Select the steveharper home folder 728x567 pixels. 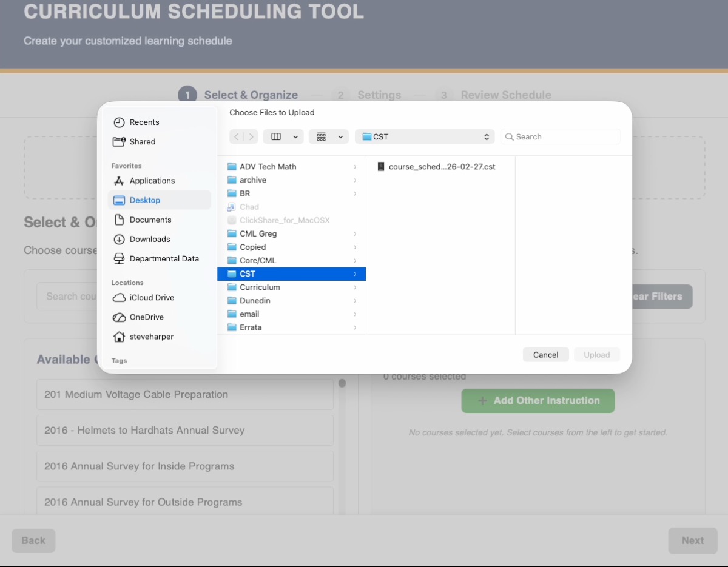point(151,337)
